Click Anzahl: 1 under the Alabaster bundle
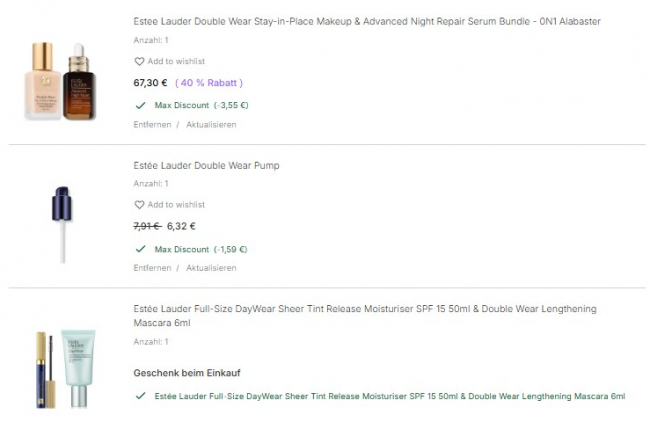650x422 pixels. [151, 40]
